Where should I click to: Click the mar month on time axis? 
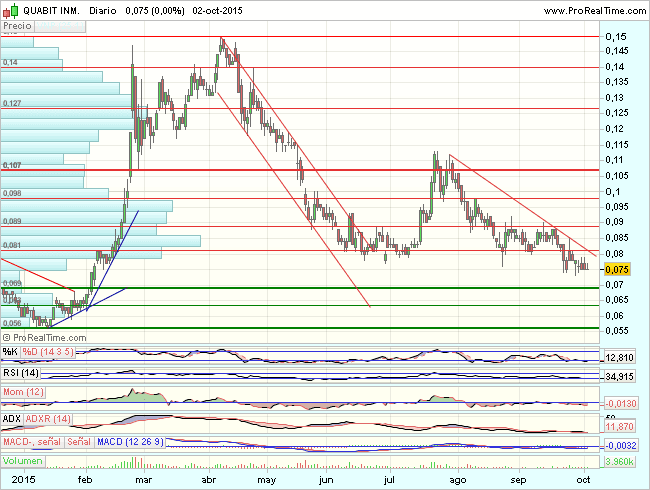coord(144,480)
